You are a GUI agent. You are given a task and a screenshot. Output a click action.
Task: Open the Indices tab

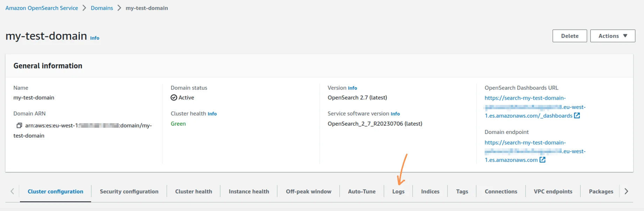(x=430, y=191)
